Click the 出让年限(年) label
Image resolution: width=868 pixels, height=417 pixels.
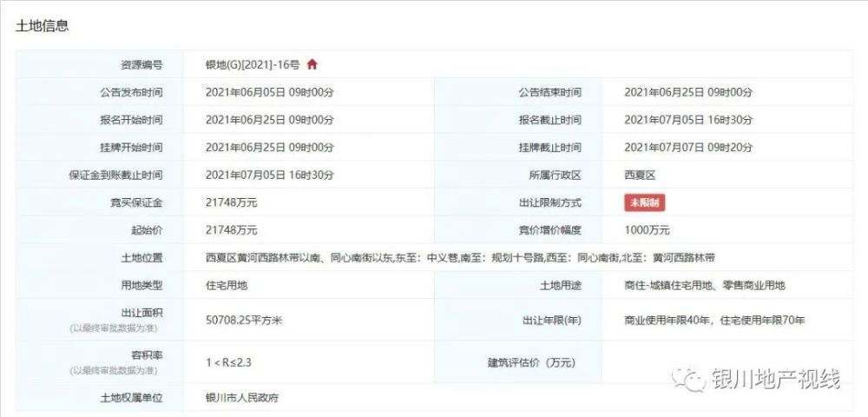[x=552, y=320]
